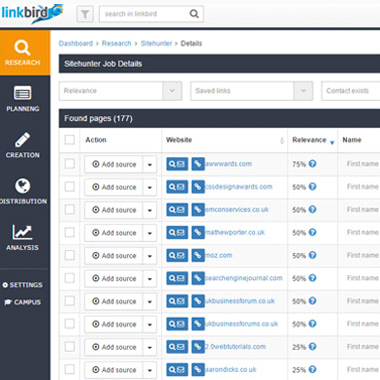380x380 pixels.
Task: Click the 75% relevance value
Action: coord(299,164)
